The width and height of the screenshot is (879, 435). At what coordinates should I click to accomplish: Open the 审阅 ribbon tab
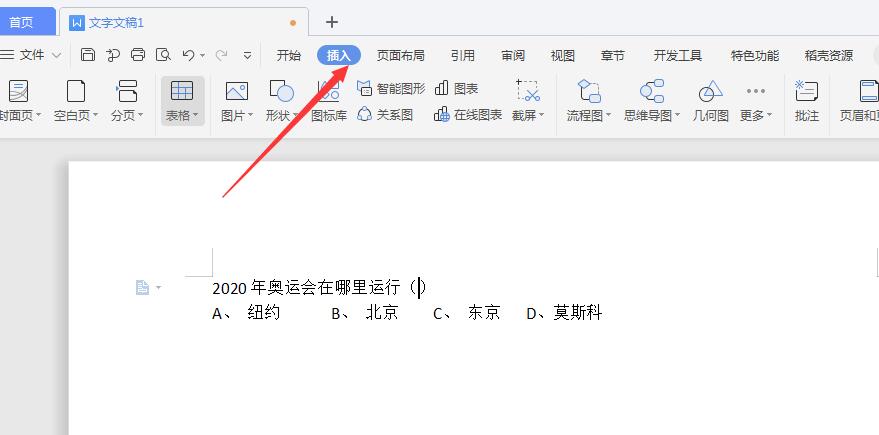pyautogui.click(x=513, y=55)
